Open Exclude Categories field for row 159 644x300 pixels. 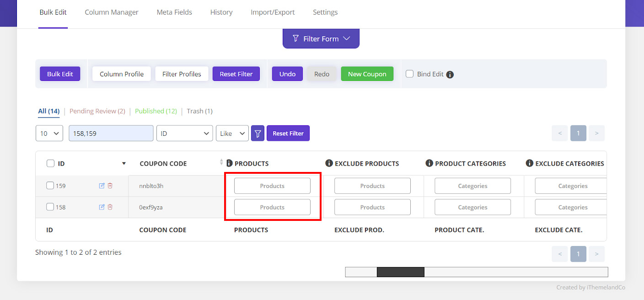coord(571,186)
